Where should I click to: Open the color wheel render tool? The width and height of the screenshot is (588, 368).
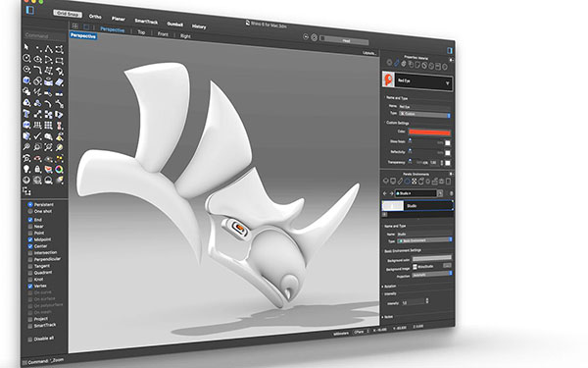tap(59, 170)
